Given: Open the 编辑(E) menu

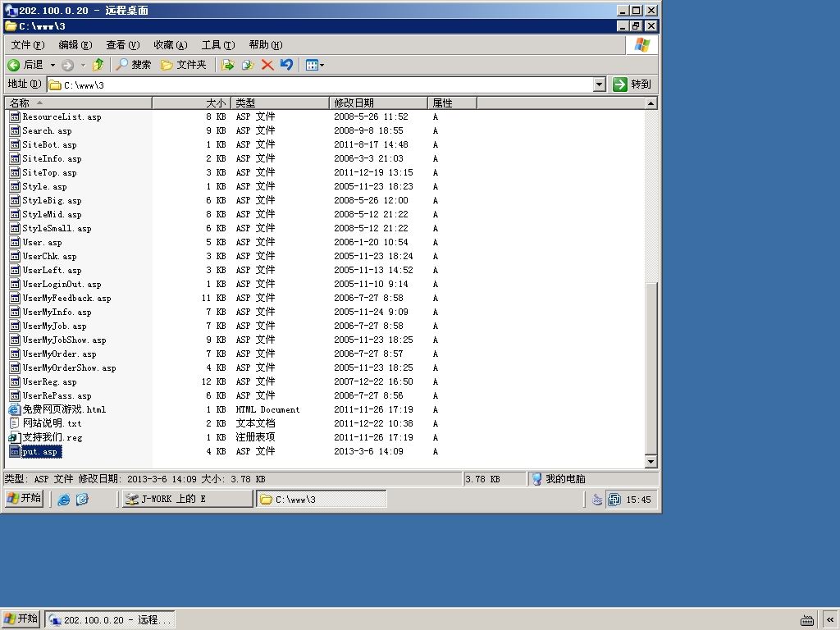Looking at the screenshot, I should point(75,45).
